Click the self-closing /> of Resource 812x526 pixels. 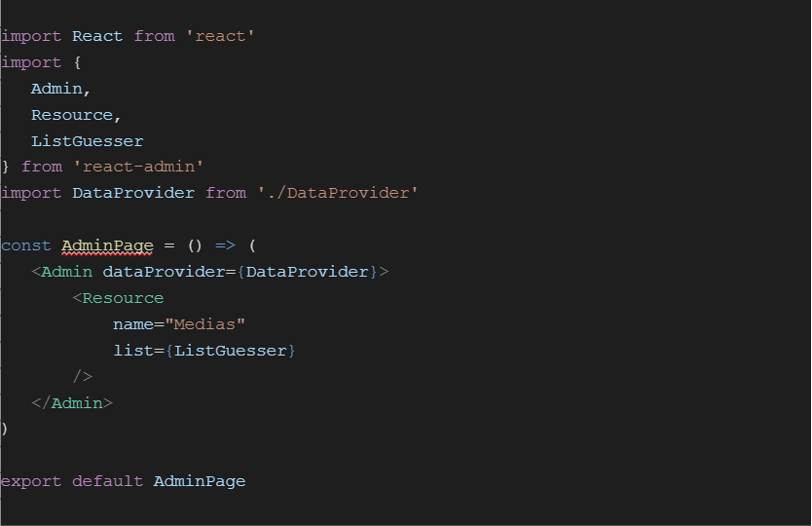tap(83, 376)
